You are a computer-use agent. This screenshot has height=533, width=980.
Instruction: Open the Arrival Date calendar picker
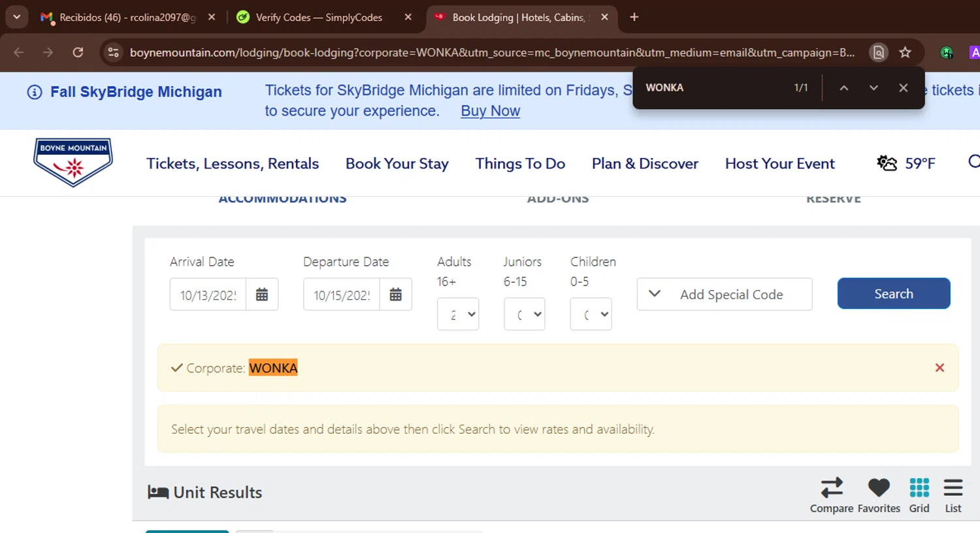click(x=262, y=295)
